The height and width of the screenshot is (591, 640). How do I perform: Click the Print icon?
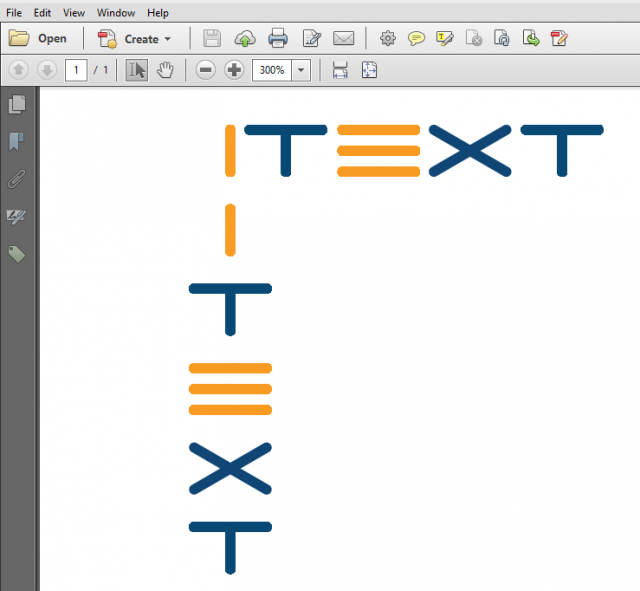[277, 39]
